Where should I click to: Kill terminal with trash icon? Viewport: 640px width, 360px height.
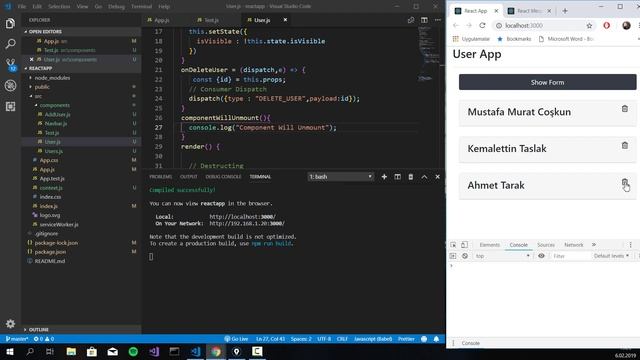pos(411,177)
